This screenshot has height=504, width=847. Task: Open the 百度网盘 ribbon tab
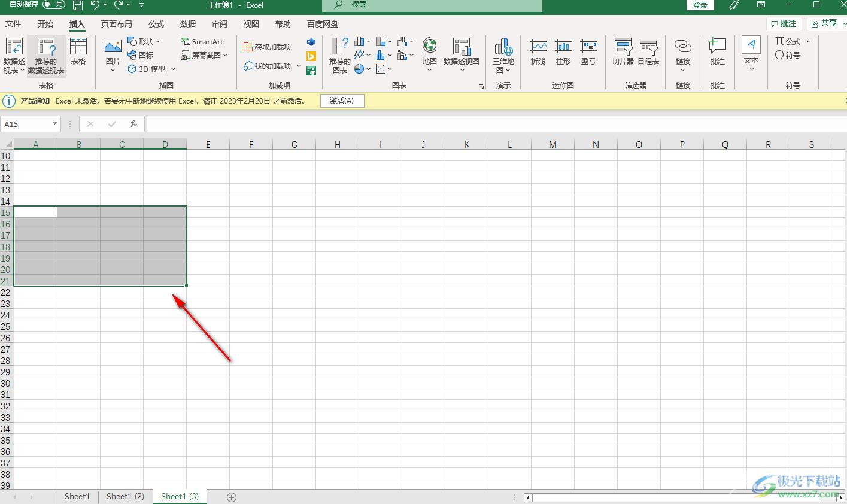coord(323,23)
